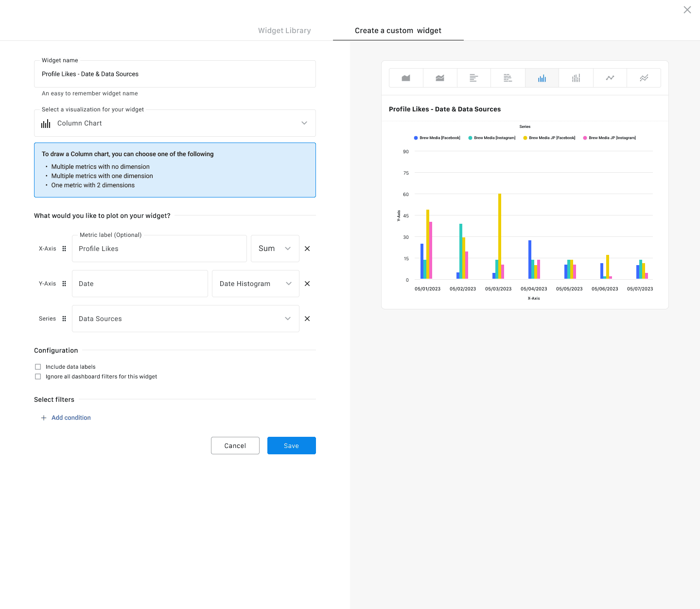Viewport: 700px width, 609px height.
Task: Click the Widget name input field
Action: point(175,74)
